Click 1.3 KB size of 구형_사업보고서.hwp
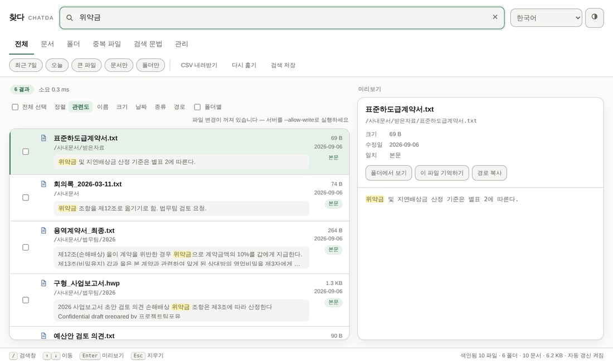 [334, 283]
